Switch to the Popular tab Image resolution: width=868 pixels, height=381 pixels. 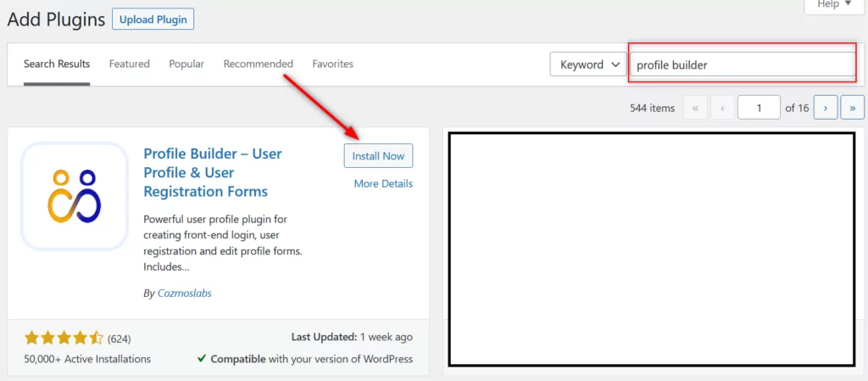click(x=186, y=64)
